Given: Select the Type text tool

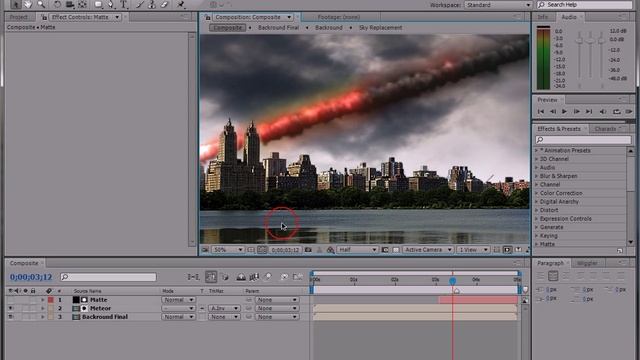Looking at the screenshot, I should pos(124,4).
